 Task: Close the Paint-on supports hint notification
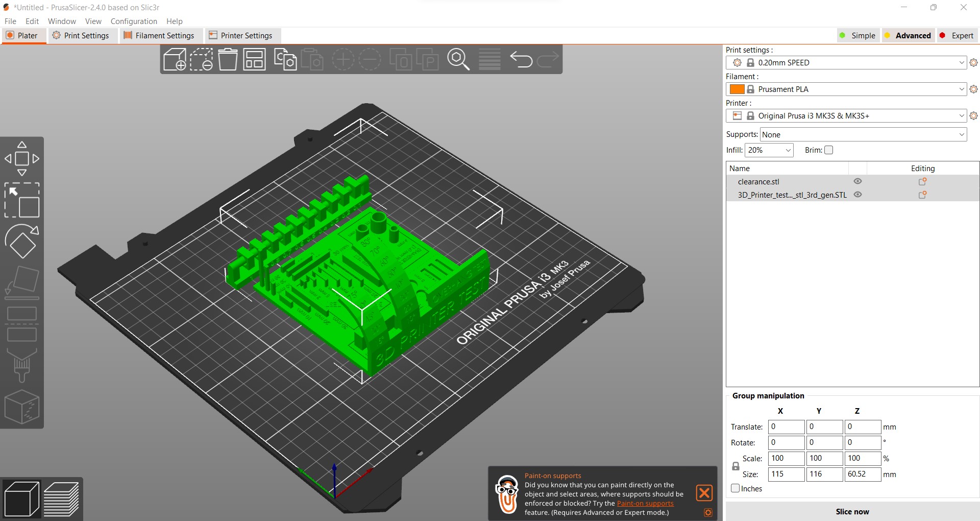coord(704,493)
